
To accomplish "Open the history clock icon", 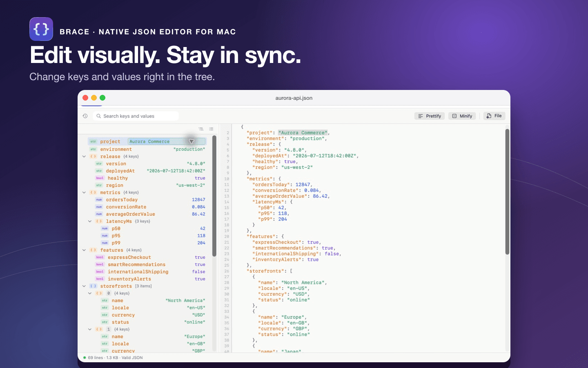I will (x=85, y=116).
